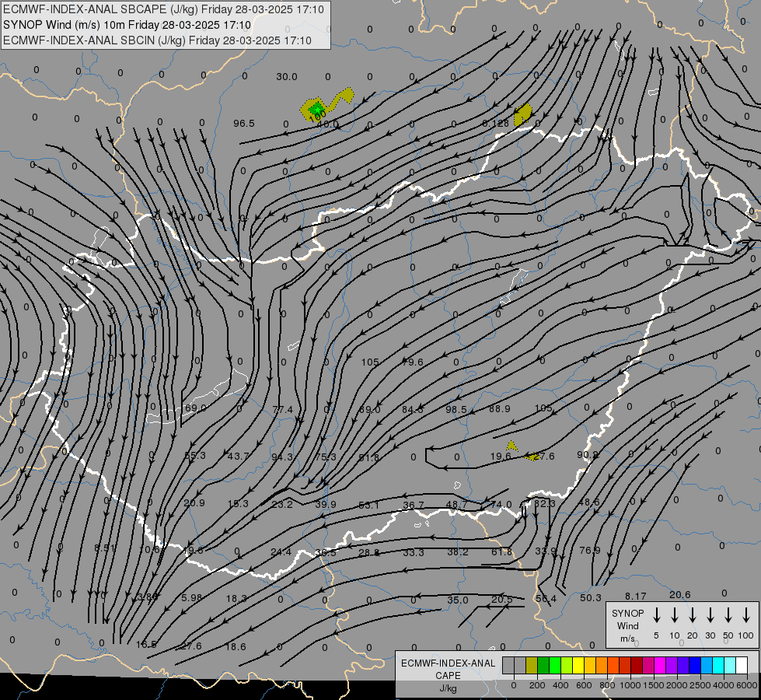
Task: Click the SYNOP Wind 10m header line
Action: [x=127, y=25]
